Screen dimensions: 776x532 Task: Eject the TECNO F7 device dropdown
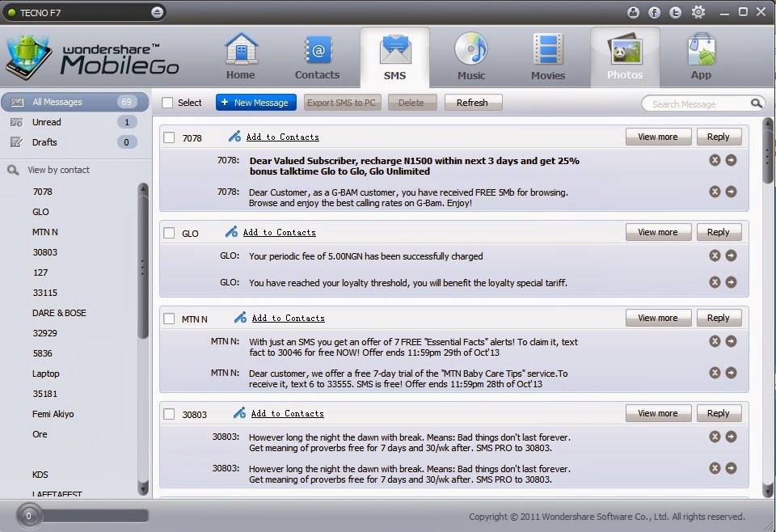tap(157, 12)
